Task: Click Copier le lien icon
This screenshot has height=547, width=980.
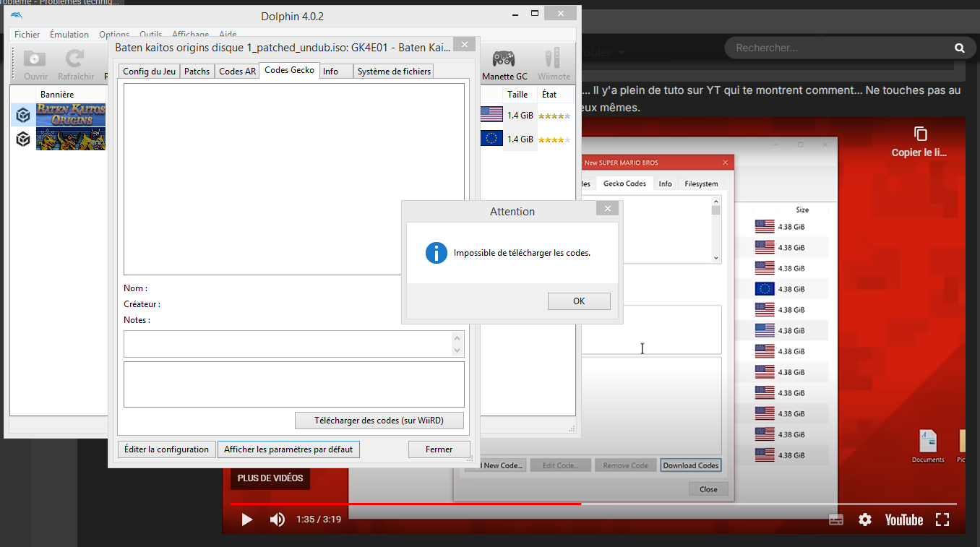Action: pyautogui.click(x=920, y=134)
